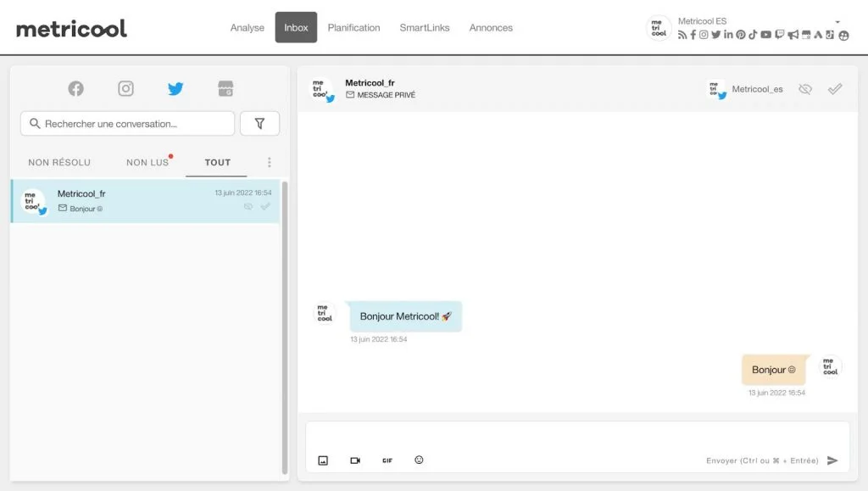Click the Metricool_fr avatar in the chat header
Viewport: 868px width, 491px height.
tap(321, 90)
